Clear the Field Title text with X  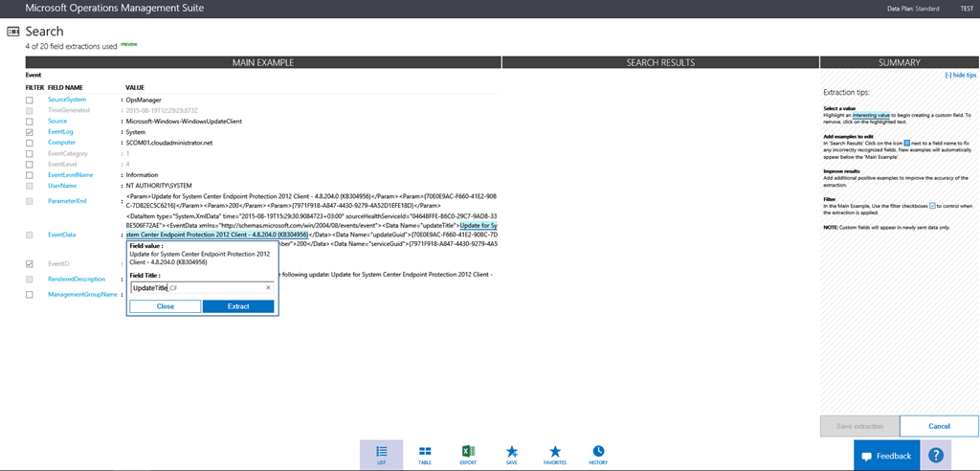pos(268,287)
